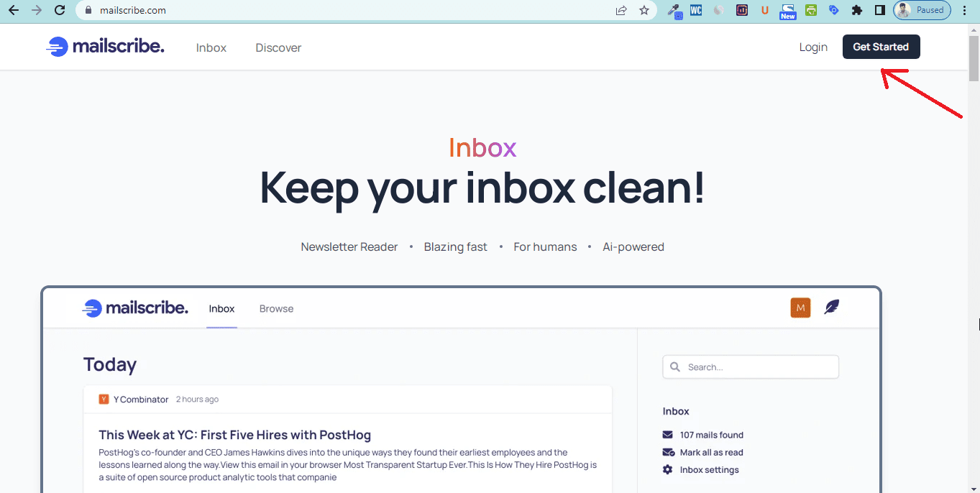Screen dimensions: 980x493
Task: Click the Today heading
Action: (110, 364)
